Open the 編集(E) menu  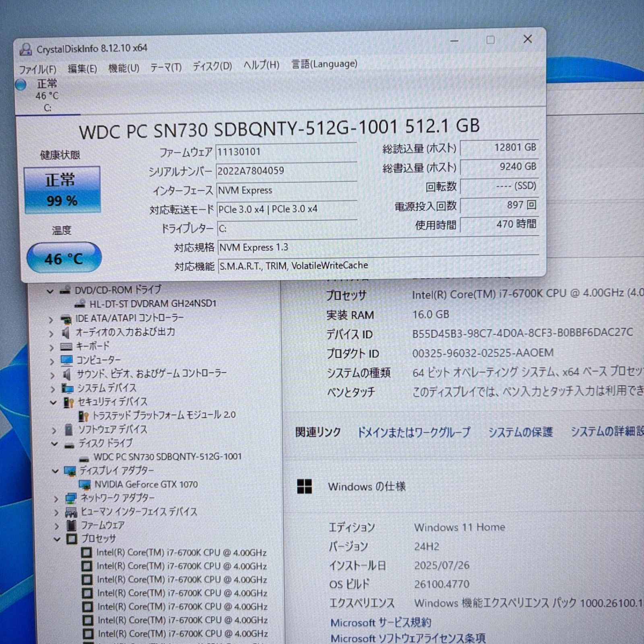point(83,68)
